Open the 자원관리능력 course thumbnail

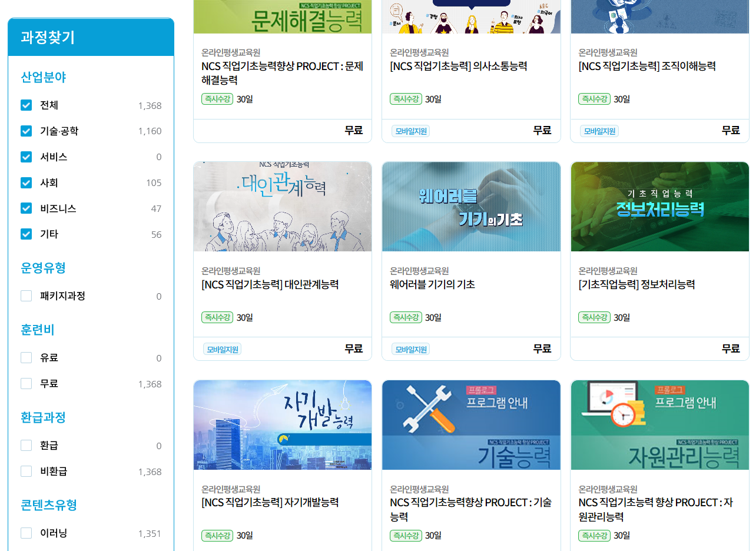tap(659, 425)
